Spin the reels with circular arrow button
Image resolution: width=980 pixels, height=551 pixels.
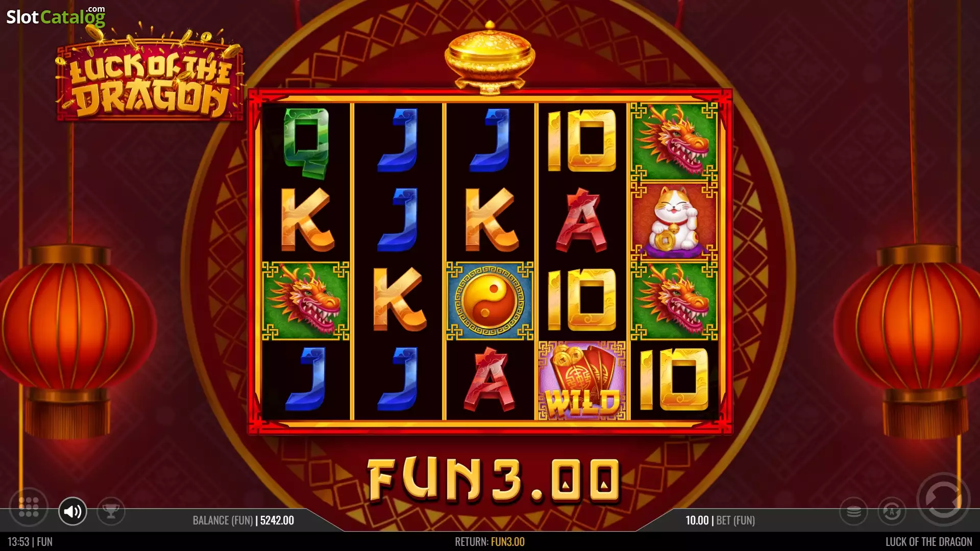tap(943, 499)
